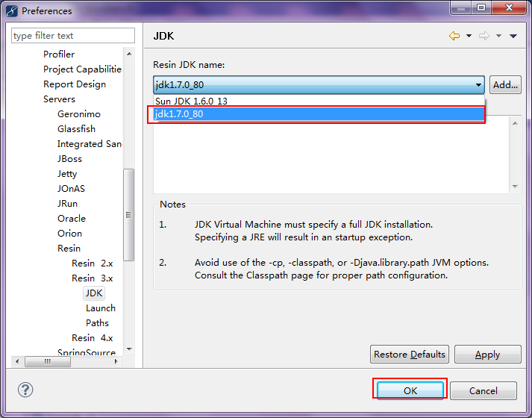Select Resin 2.x tree item
Viewport: 532px width, 418px height.
tap(92, 263)
